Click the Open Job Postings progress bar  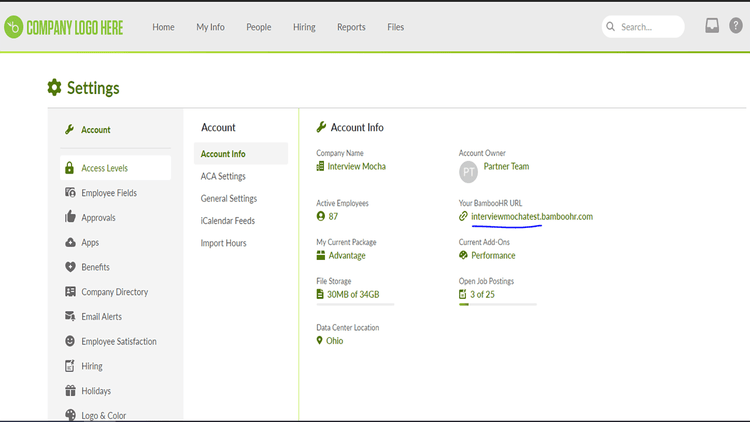497,304
